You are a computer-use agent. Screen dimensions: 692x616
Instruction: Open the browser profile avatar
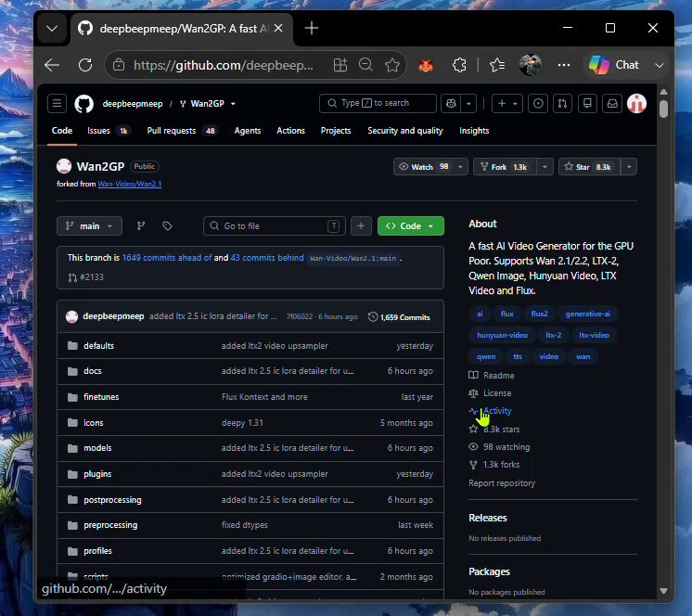tap(530, 65)
